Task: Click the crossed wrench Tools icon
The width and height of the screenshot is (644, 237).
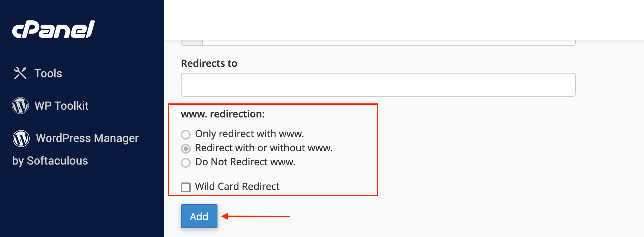Action: click(x=20, y=73)
